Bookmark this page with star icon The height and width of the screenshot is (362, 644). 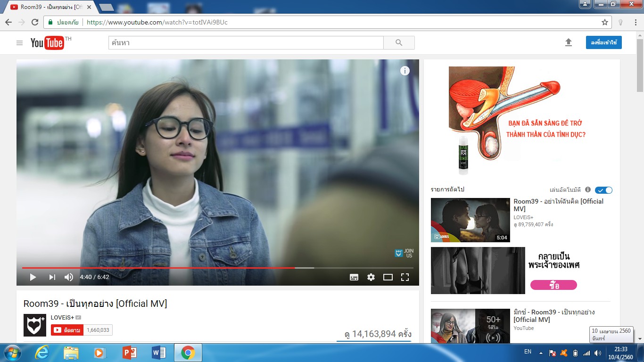click(605, 22)
